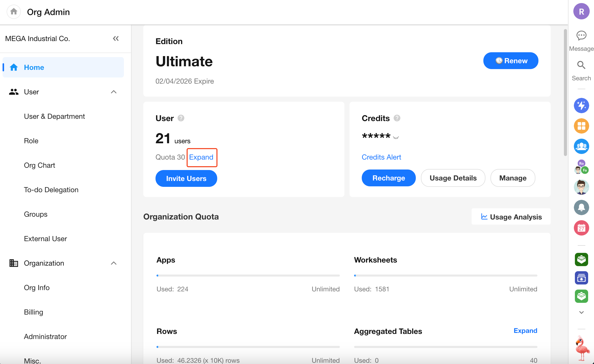Viewport: 594px width, 364px height.
Task: Click the Search magnifier icon
Action: [581, 65]
